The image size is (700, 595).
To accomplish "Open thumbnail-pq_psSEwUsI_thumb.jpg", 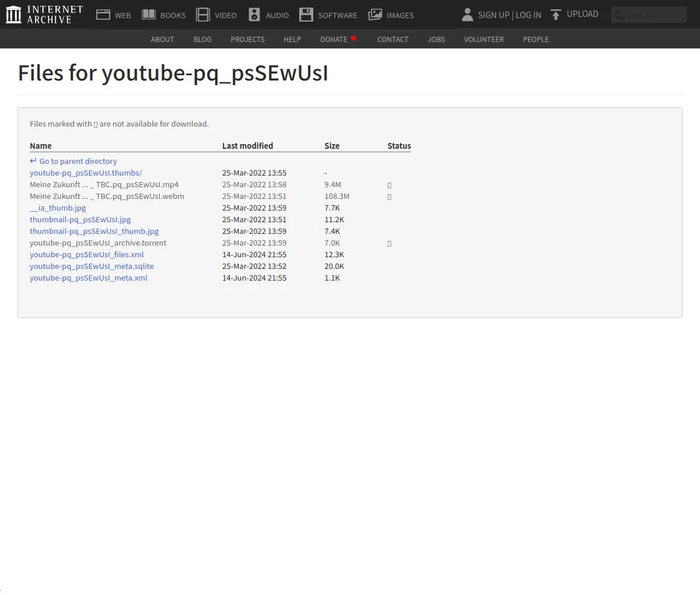I will pos(94,231).
